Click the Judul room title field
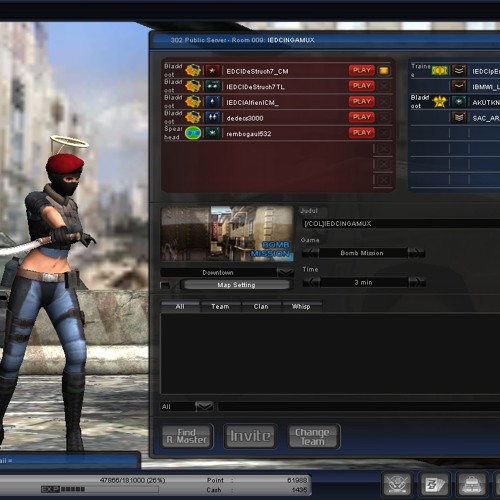500x500 pixels. tap(401, 224)
